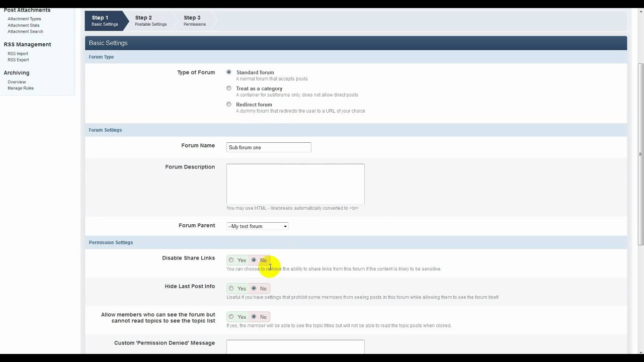Click the Forum Settings section label

(105, 130)
